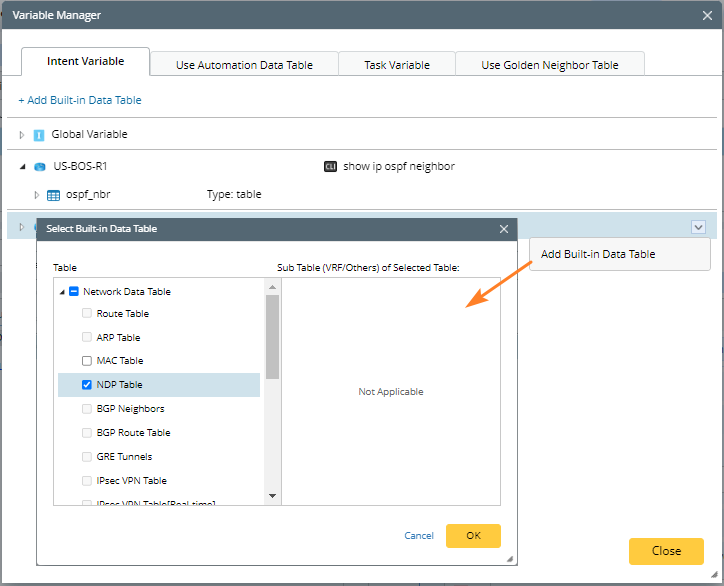Open the Task Variable tab
Screen dimensions: 724x586
point(396,65)
